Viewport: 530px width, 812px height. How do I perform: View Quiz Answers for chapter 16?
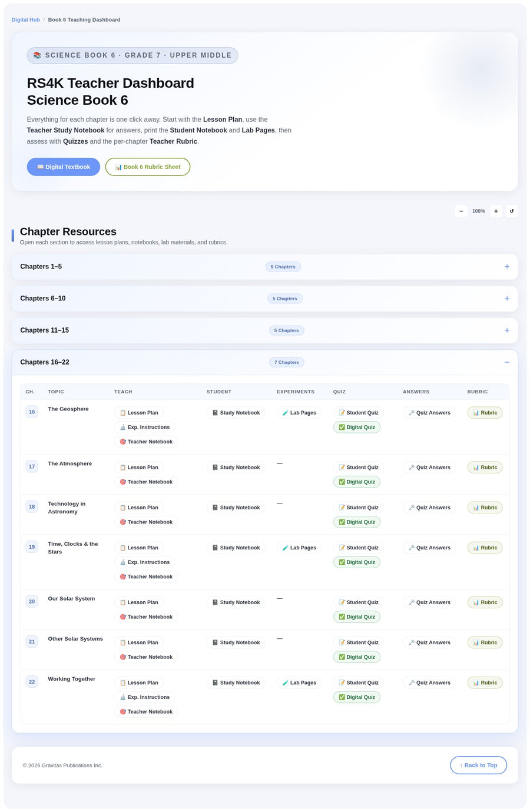(x=429, y=413)
